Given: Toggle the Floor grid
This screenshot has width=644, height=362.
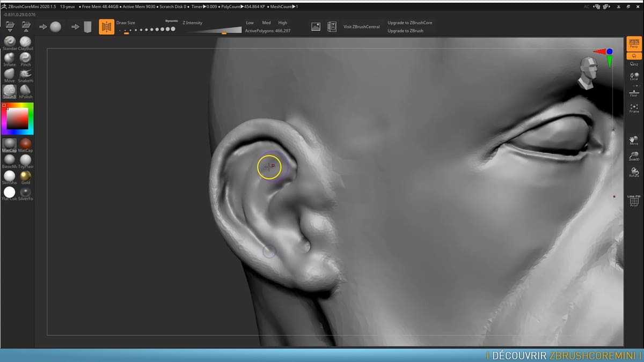Looking at the screenshot, I should tap(634, 92).
